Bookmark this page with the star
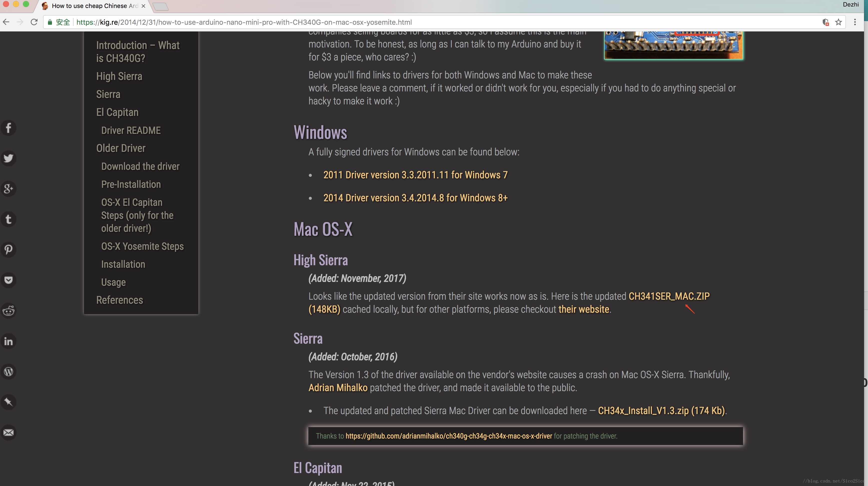The width and height of the screenshot is (868, 486). point(839,22)
